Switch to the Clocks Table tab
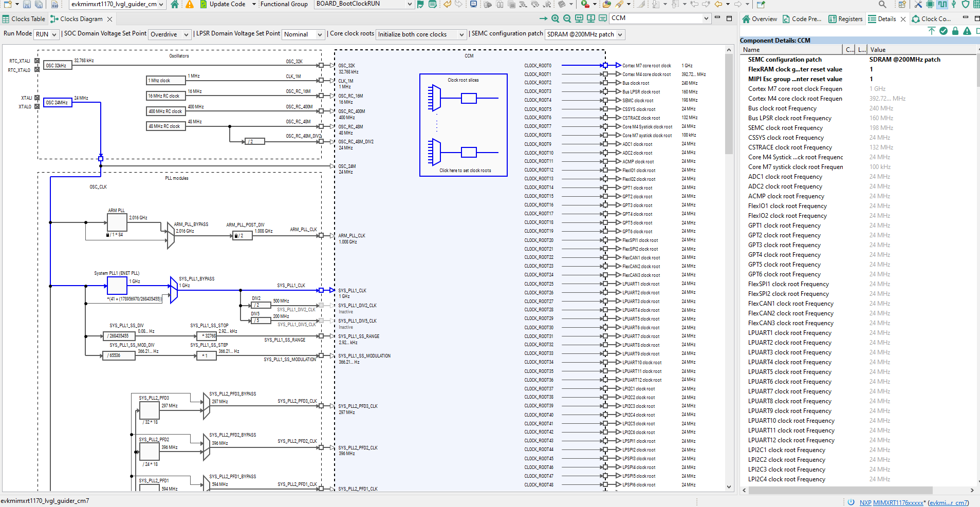This screenshot has width=980, height=507. tap(24, 18)
